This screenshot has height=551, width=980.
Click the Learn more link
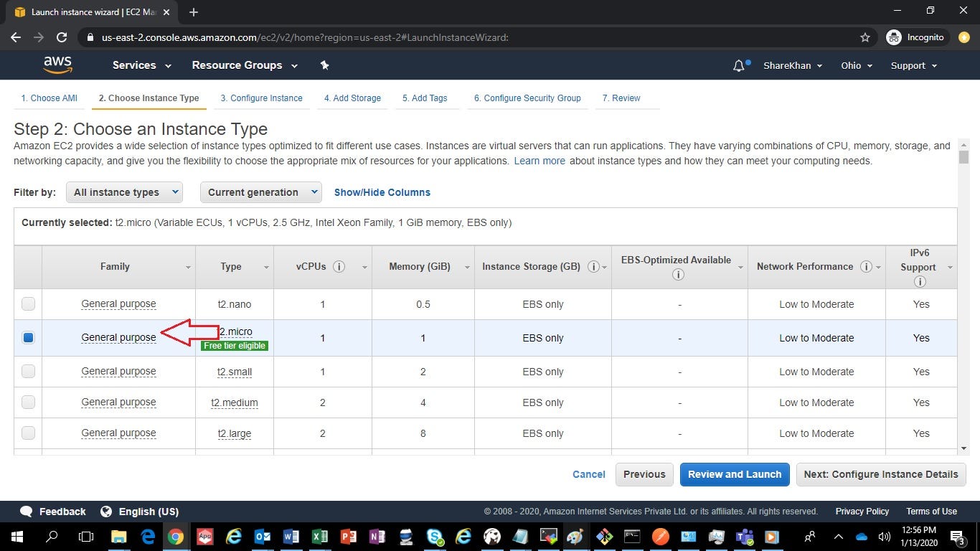coord(539,161)
